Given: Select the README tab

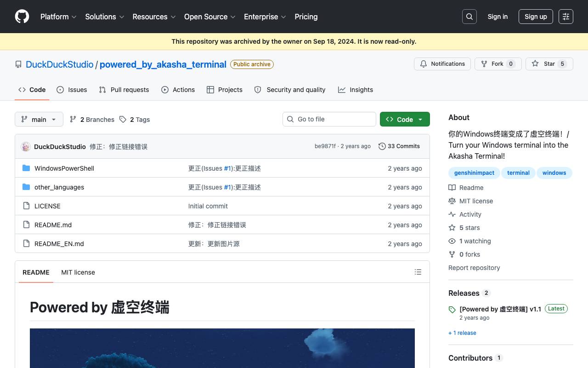Looking at the screenshot, I should [x=36, y=272].
